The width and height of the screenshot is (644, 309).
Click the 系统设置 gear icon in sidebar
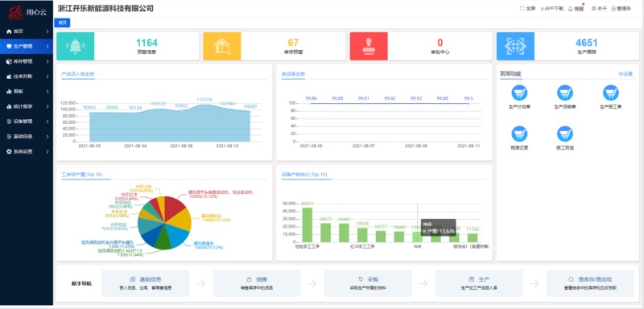(9, 151)
